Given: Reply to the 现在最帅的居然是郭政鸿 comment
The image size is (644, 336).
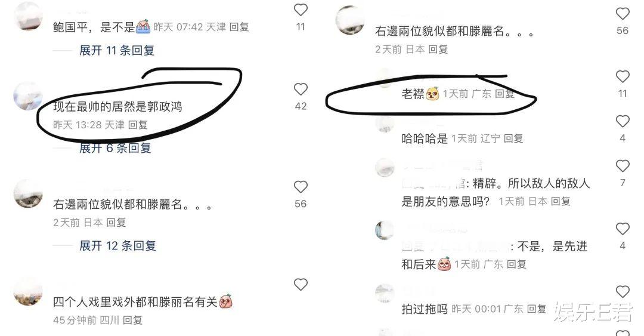Looking at the screenshot, I should pos(138,125).
